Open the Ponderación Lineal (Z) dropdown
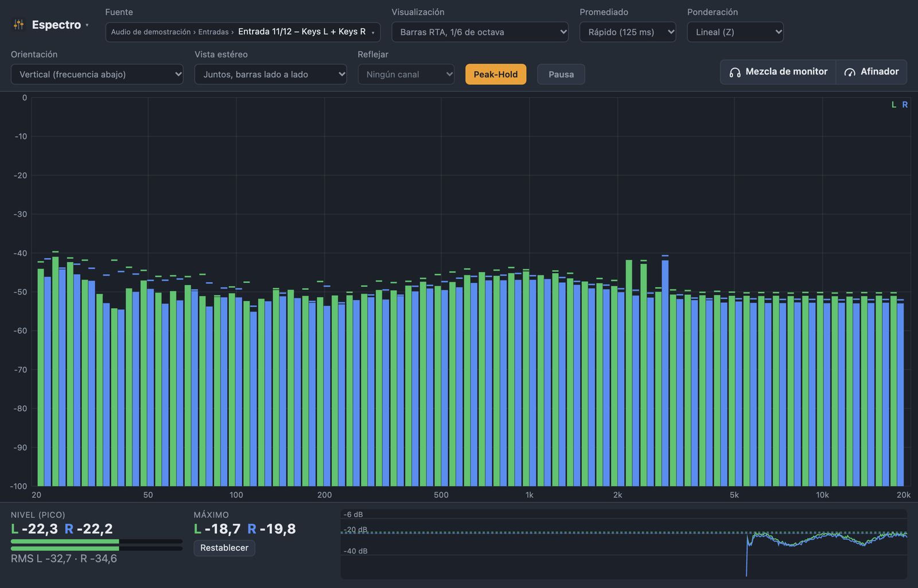The width and height of the screenshot is (918, 588). (735, 32)
